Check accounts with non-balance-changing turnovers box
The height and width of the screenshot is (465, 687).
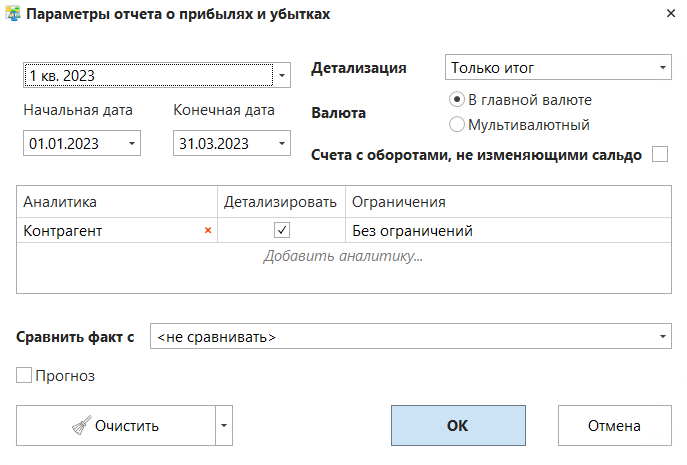pyautogui.click(x=660, y=154)
